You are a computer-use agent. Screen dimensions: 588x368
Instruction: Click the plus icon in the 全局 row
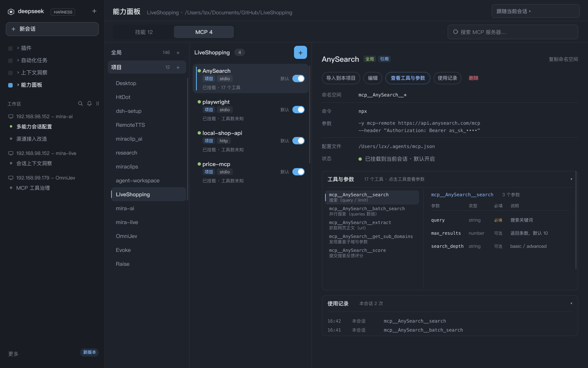point(178,53)
